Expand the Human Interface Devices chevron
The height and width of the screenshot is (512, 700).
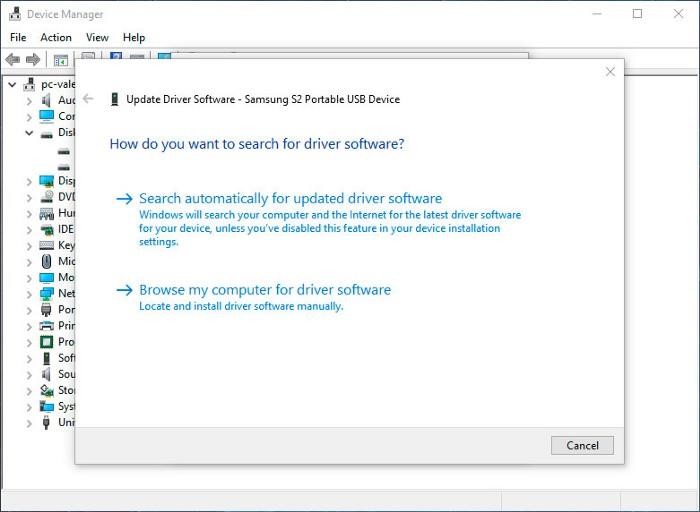coord(29,214)
